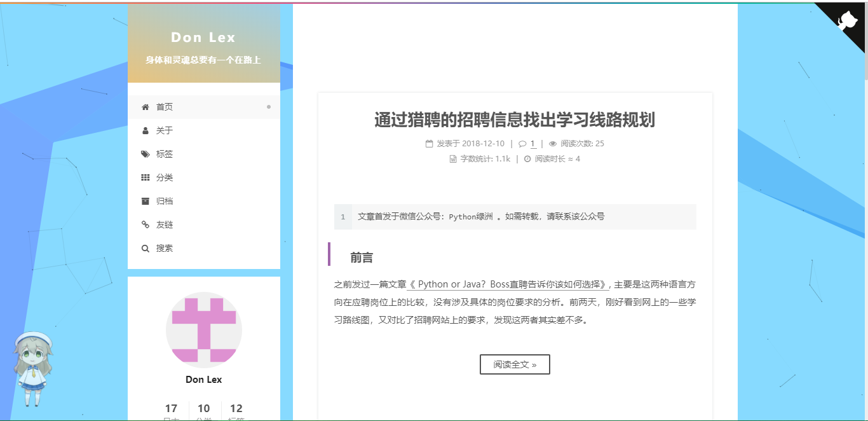Viewport: 868px width, 421px height.
Task: Click the 阅读全文 button
Action: coord(514,364)
